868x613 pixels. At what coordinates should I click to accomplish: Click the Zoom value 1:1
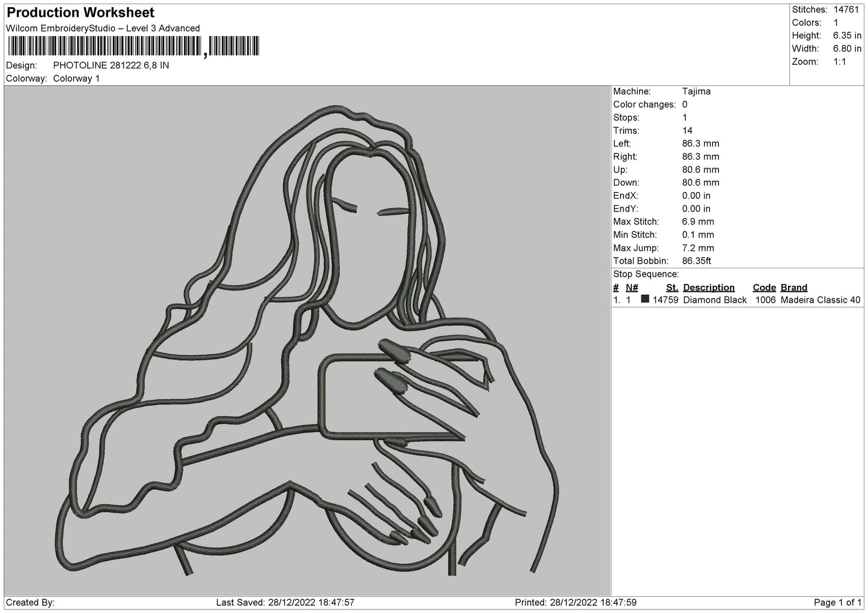click(840, 62)
